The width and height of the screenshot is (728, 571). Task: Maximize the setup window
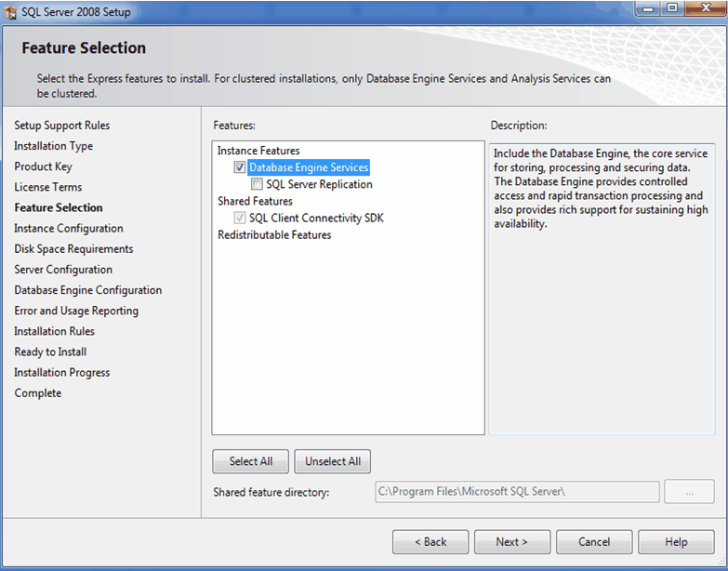pos(672,7)
